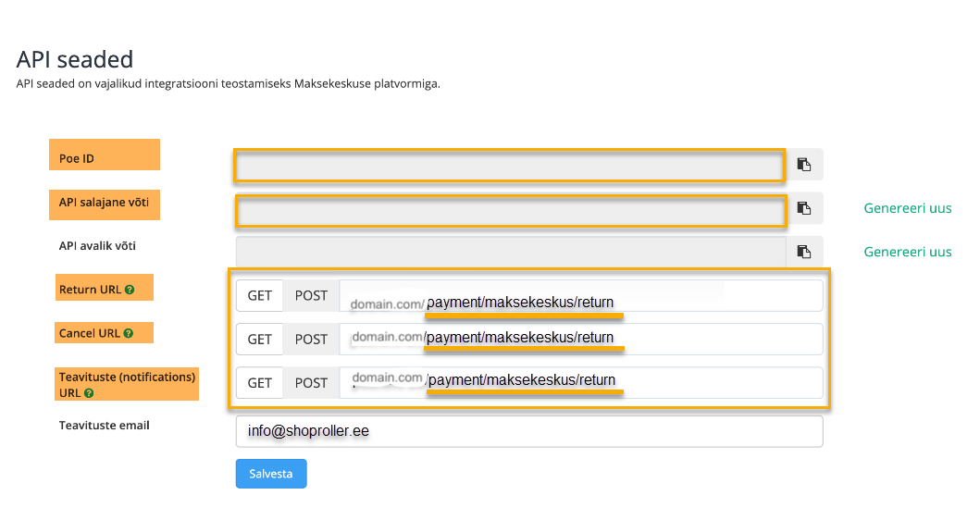This screenshot has width=980, height=520.
Task: Edit the notifications URL field
Action: coord(581,383)
